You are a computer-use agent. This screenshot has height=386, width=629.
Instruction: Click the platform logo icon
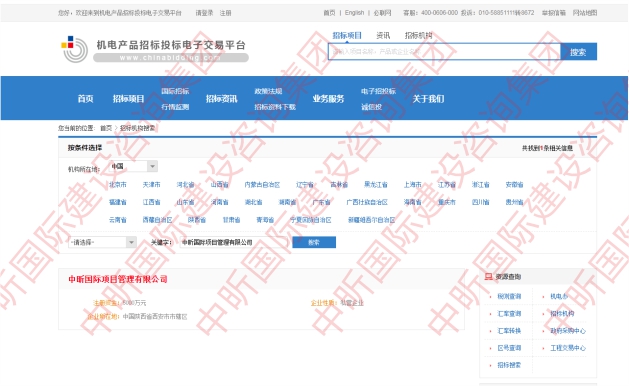point(74,49)
